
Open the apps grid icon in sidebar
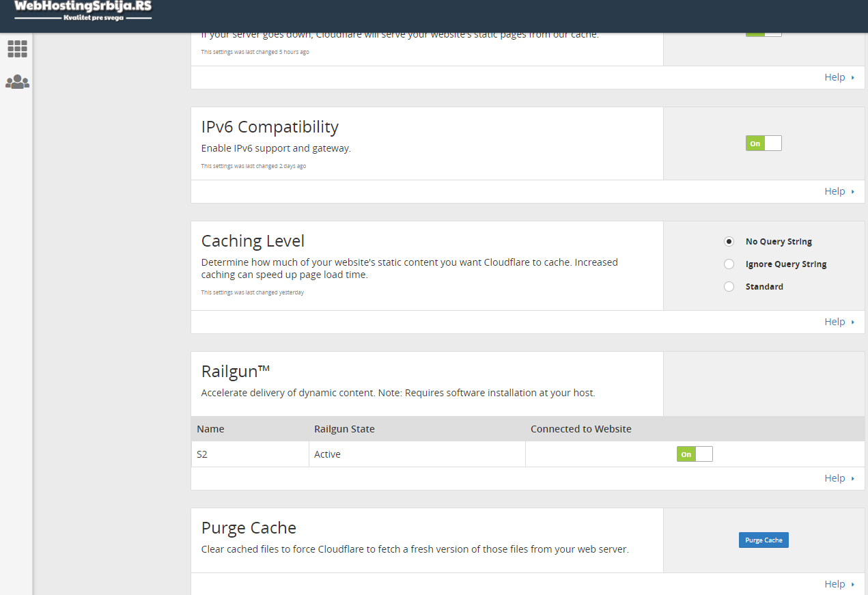18,49
